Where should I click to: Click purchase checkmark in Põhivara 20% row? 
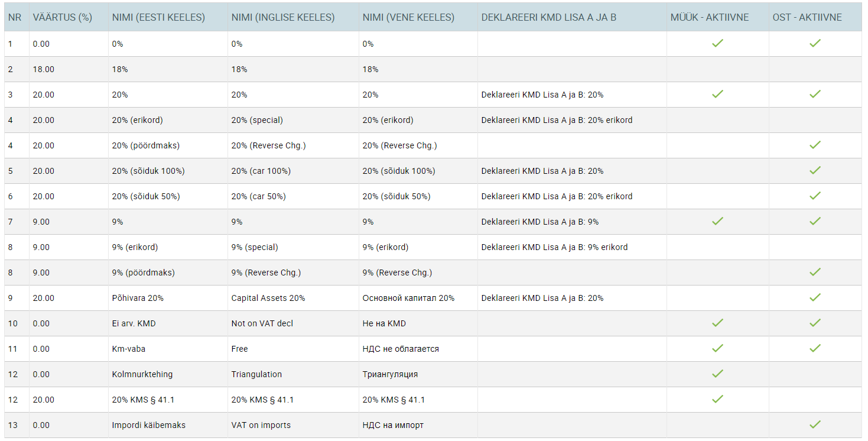click(815, 297)
